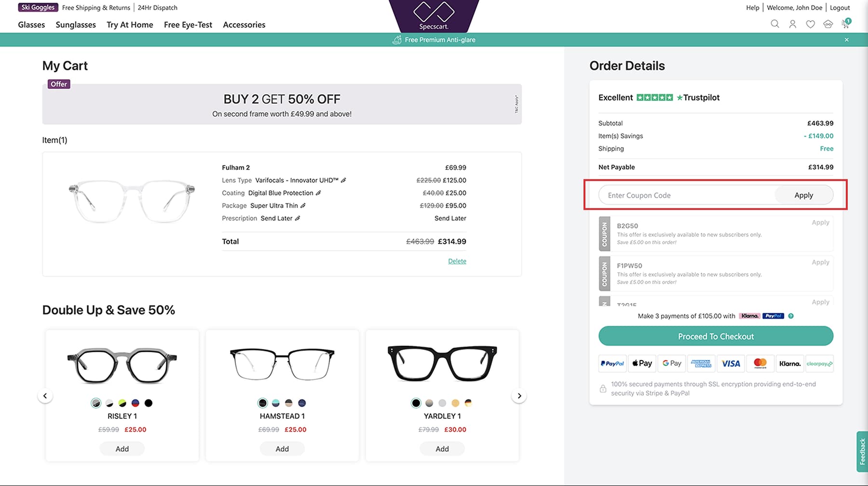
Task: Advance carousel with the right arrow
Action: point(519,395)
